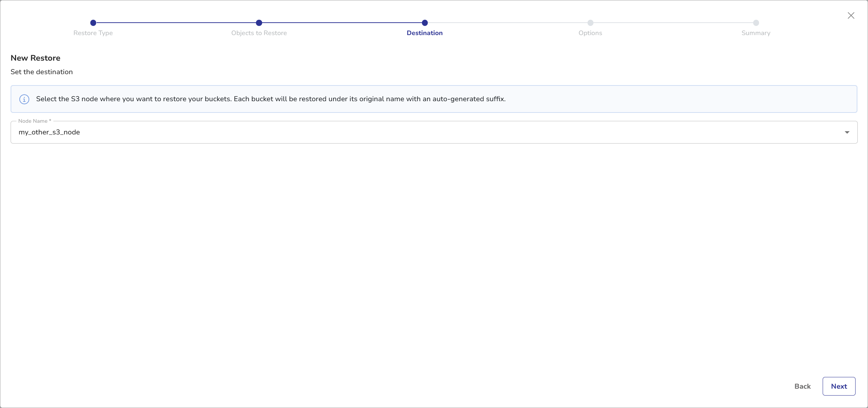Image resolution: width=868 pixels, height=408 pixels.
Task: Click the Restore Type step dot
Action: [x=93, y=23]
